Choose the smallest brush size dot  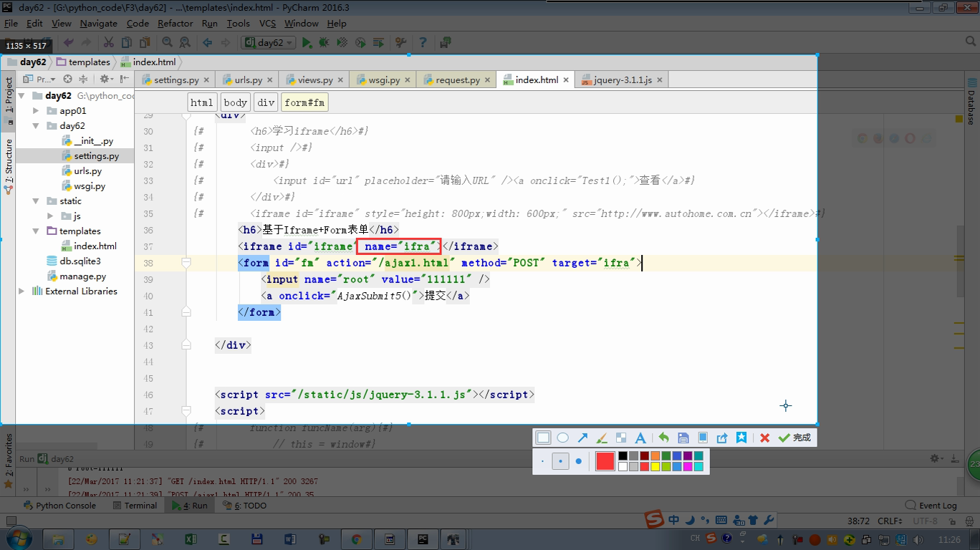pos(543,461)
